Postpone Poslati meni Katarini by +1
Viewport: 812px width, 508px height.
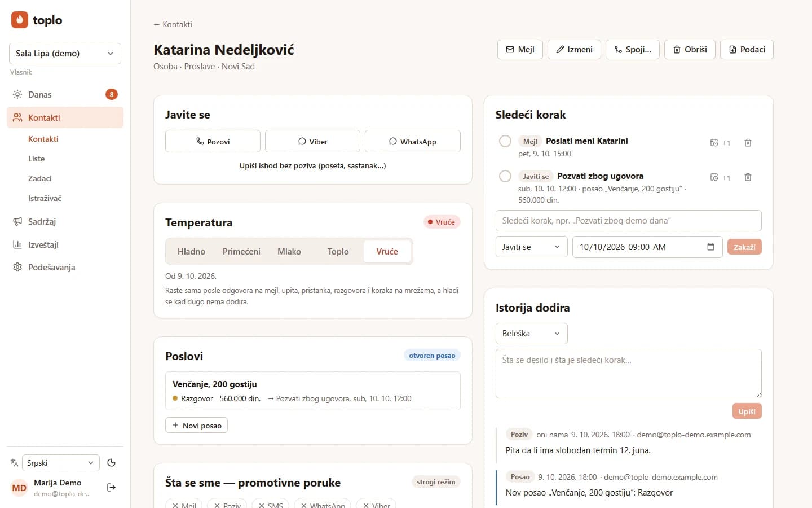click(720, 143)
